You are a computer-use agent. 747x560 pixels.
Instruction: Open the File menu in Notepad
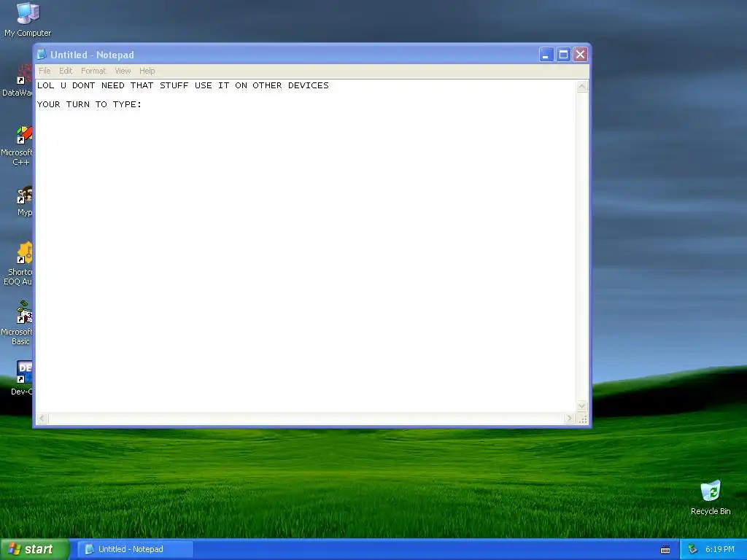(x=44, y=71)
